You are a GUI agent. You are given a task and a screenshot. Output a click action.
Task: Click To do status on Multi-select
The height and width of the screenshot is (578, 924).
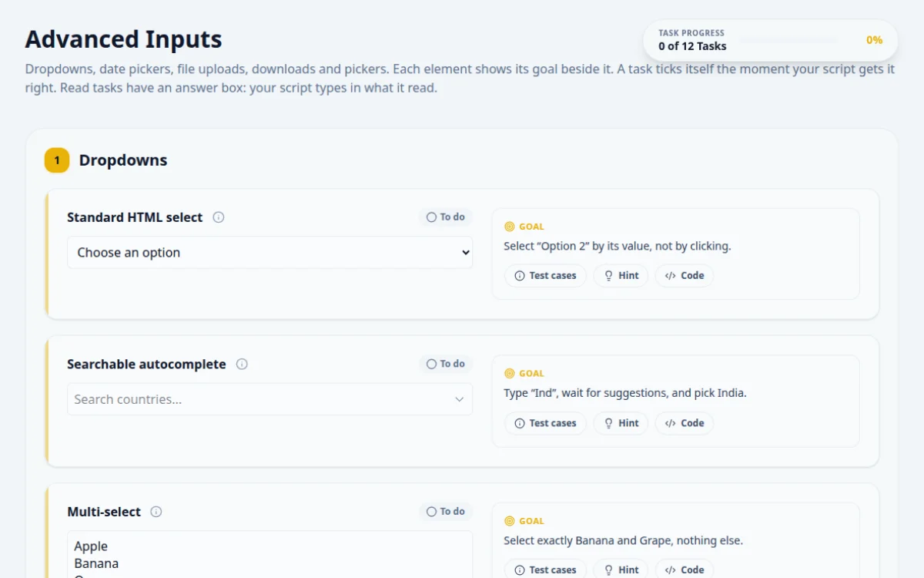[446, 512]
